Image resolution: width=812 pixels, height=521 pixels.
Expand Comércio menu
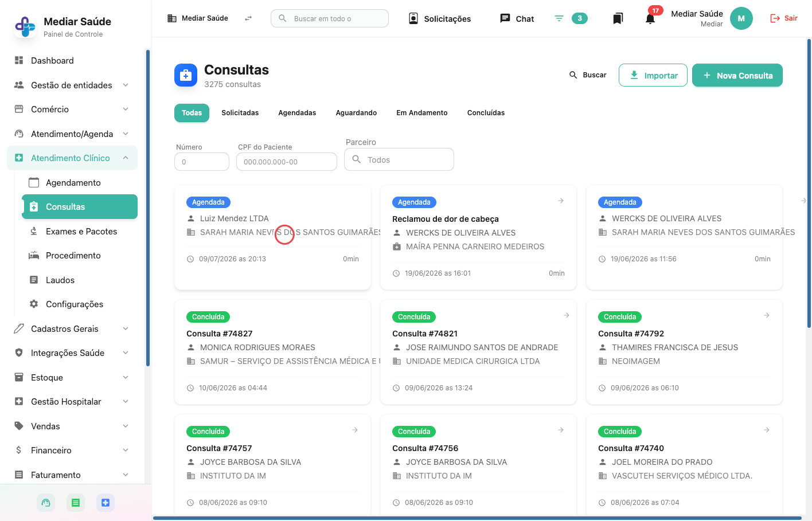point(72,109)
